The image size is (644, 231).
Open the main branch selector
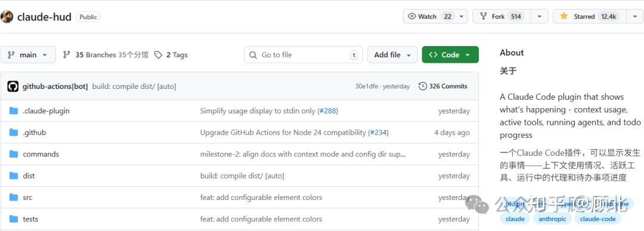point(28,55)
